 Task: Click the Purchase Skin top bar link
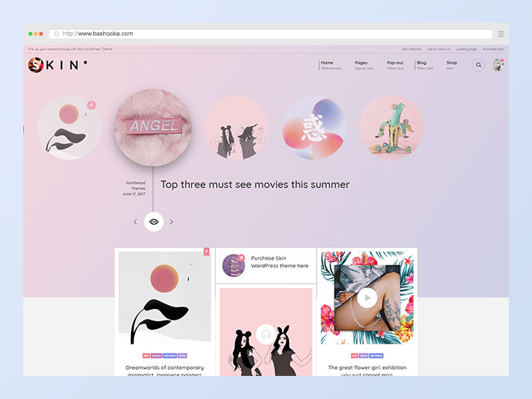[493, 49]
